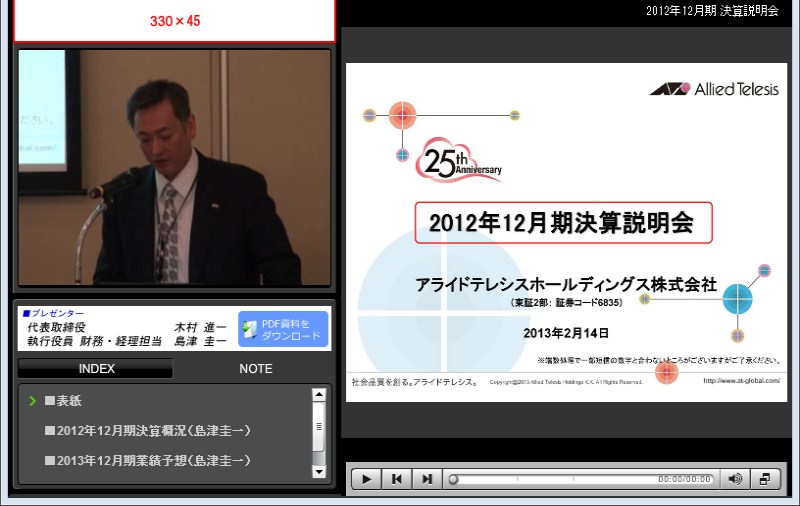Mute audio with the speaker icon
This screenshot has height=506, width=800.
[x=735, y=479]
